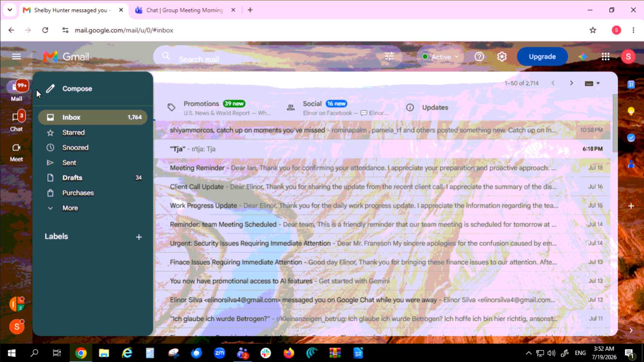
Task: Get add-ons plus icon in side panel
Action: point(631,206)
